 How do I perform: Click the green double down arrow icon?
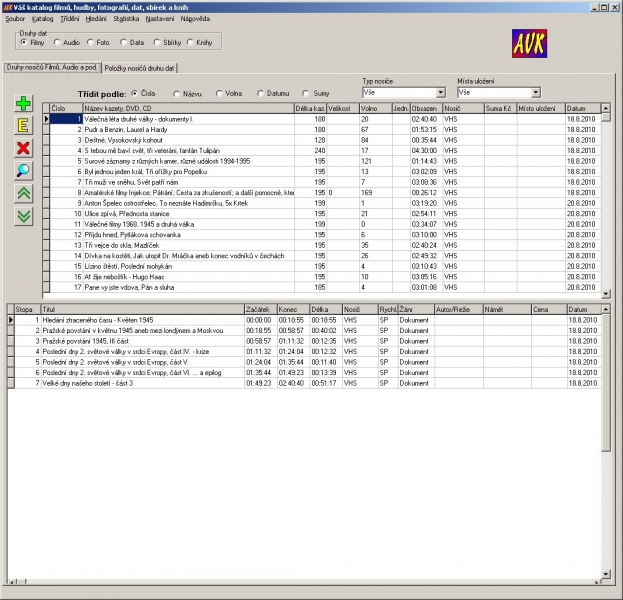click(24, 216)
